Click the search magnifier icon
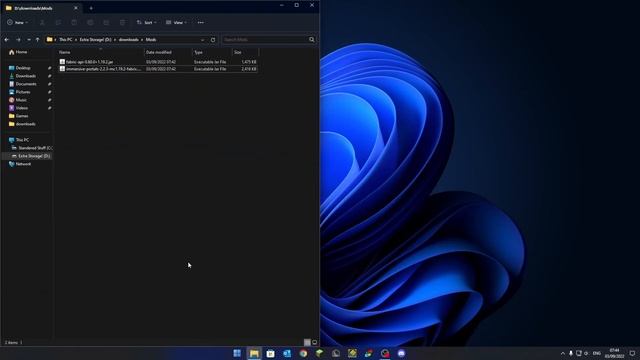640x360 pixels. tap(312, 40)
